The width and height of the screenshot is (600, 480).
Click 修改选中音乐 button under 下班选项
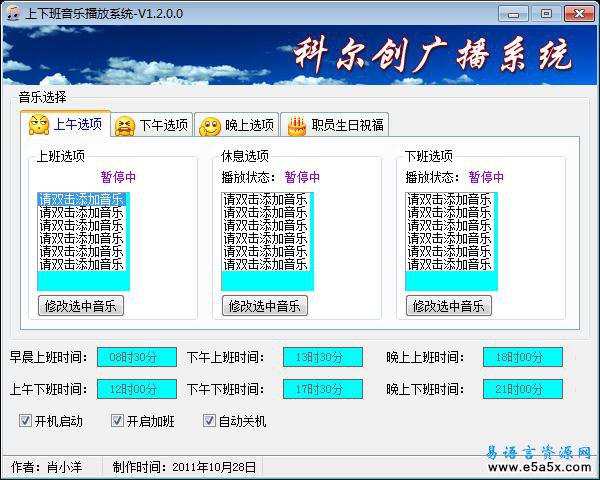pos(449,306)
